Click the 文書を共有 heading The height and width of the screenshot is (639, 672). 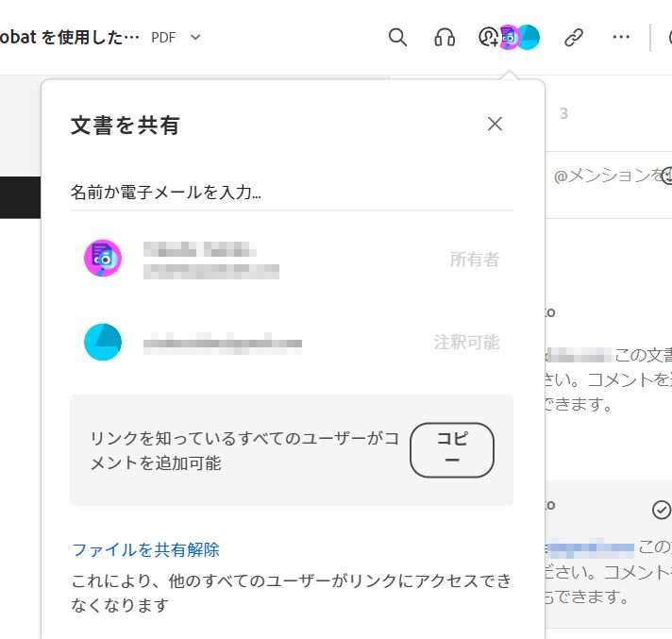pos(125,126)
